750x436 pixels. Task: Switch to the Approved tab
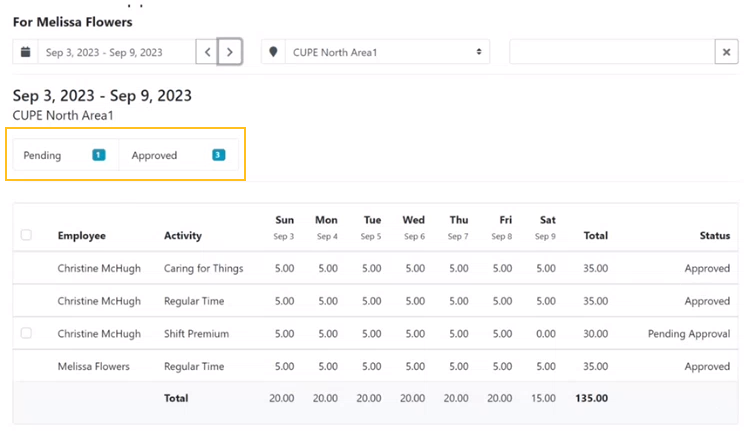[154, 155]
